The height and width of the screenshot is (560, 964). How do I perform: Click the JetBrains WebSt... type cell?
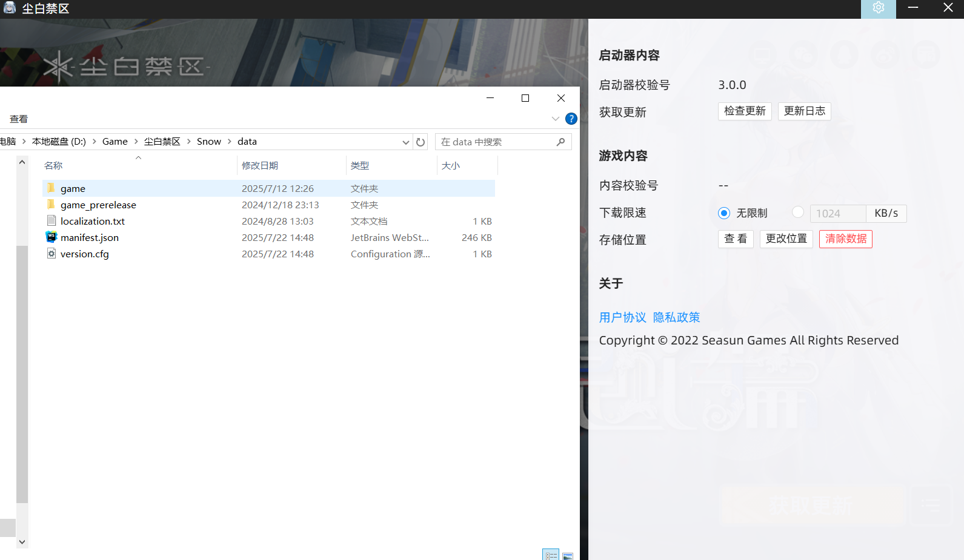click(x=390, y=238)
